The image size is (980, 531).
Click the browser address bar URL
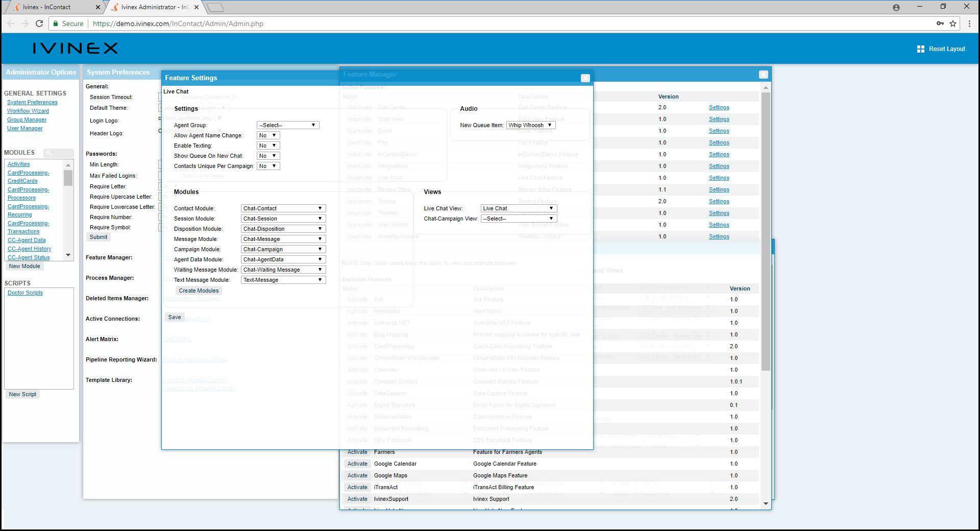coord(178,23)
